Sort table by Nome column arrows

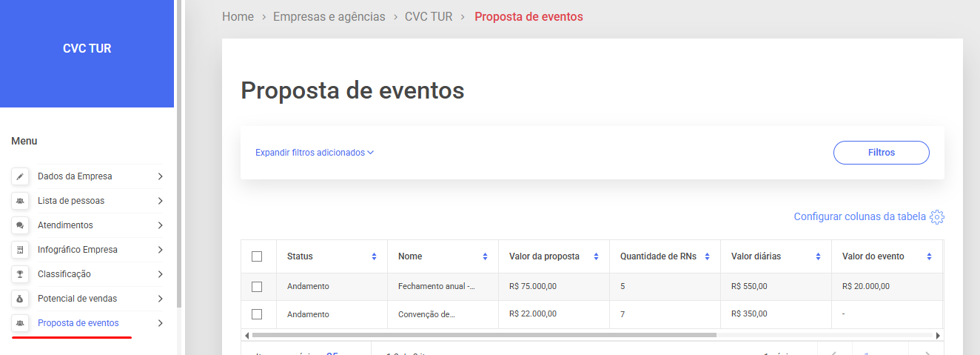485,256
